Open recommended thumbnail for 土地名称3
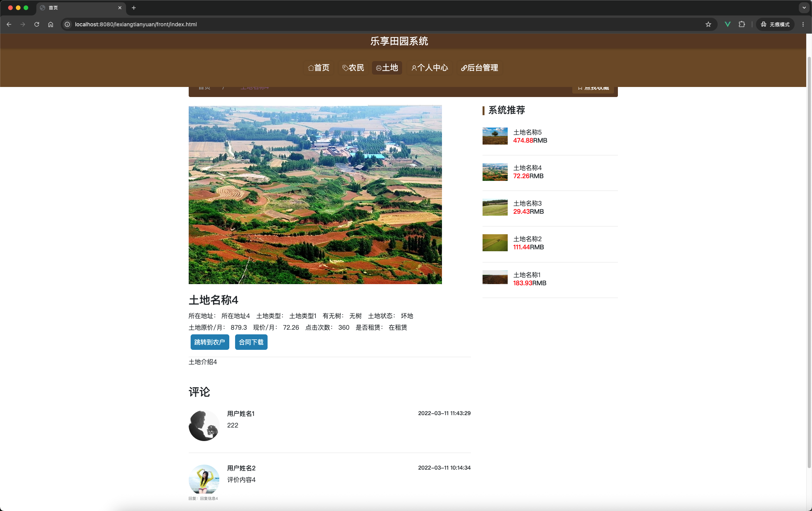The width and height of the screenshot is (812, 511). (495, 208)
